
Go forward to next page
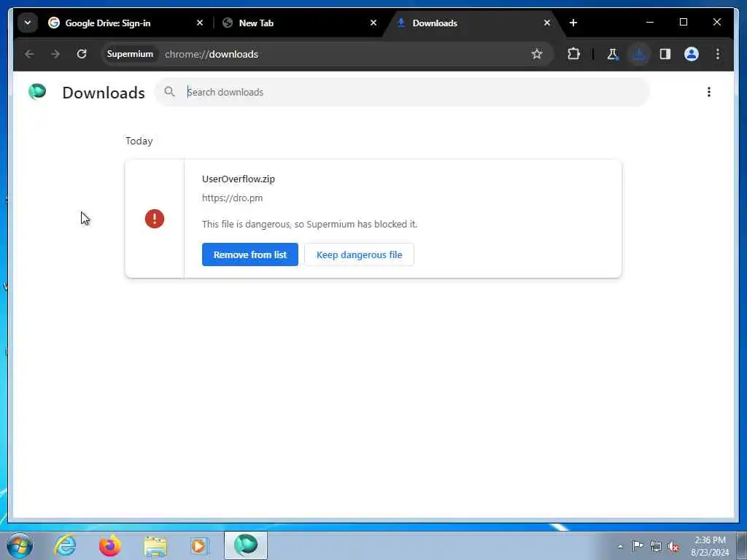click(x=55, y=54)
